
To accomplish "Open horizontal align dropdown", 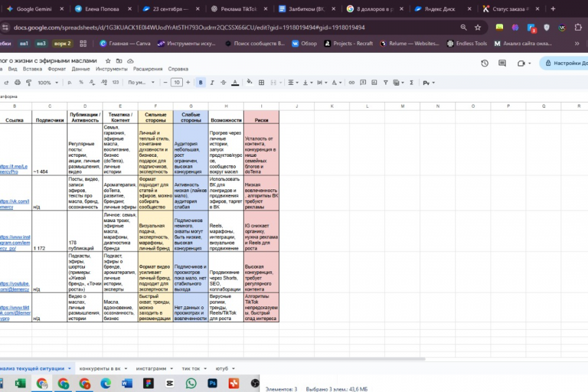I will [x=293, y=82].
